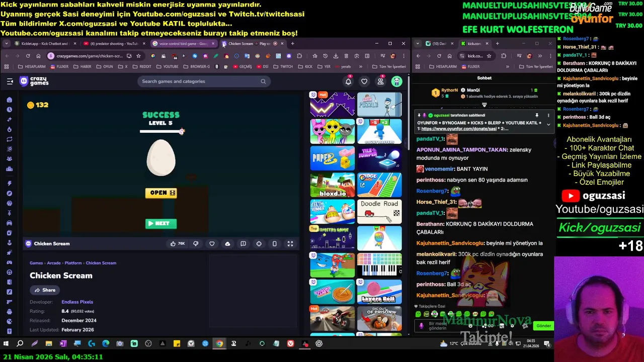This screenshot has height=362, width=644.
Task: Go to the CrazyGames logo home
Action: [x=34, y=81]
